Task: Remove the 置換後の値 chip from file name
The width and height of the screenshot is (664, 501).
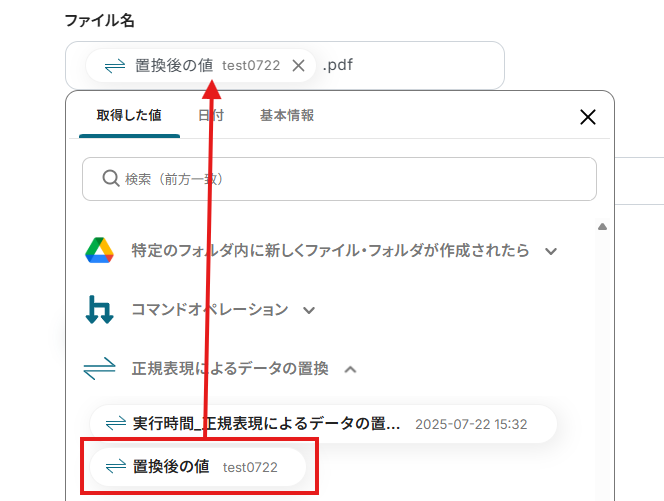Action: (299, 66)
